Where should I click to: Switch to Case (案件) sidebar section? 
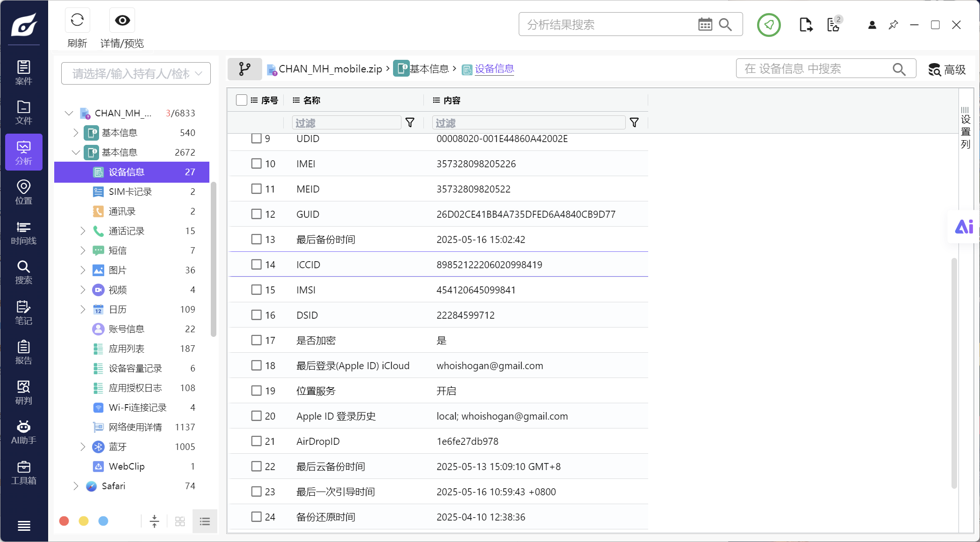tap(24, 72)
